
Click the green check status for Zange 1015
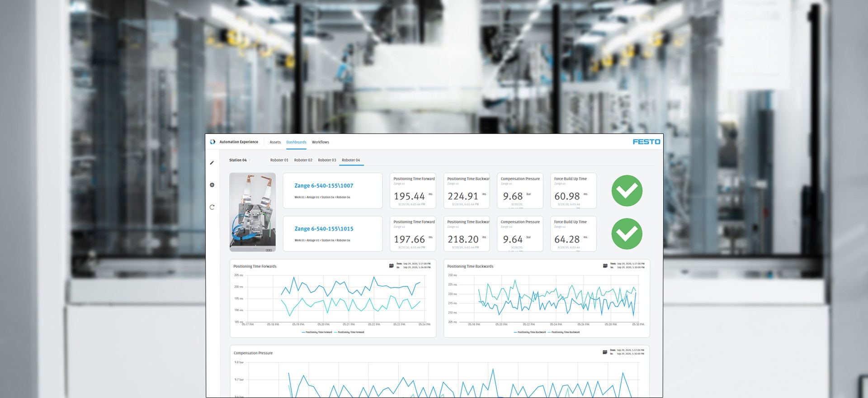pyautogui.click(x=627, y=234)
